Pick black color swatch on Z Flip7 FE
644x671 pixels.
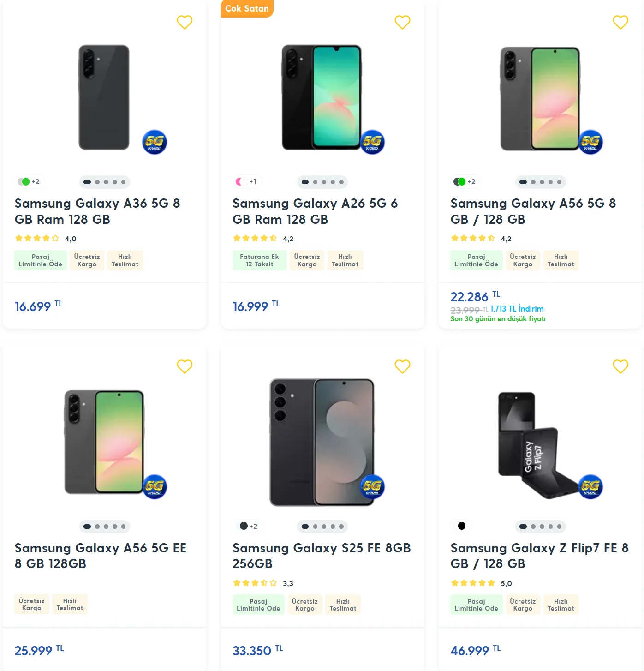(x=462, y=526)
